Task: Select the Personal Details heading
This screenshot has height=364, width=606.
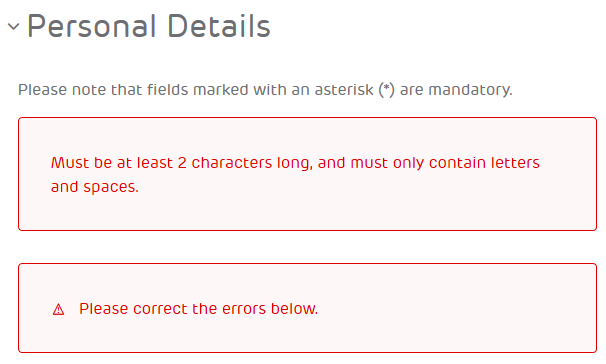Action: tap(149, 27)
